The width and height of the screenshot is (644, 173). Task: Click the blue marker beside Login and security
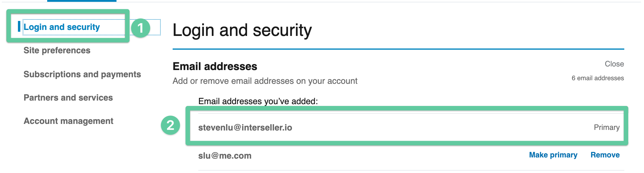[x=19, y=26]
